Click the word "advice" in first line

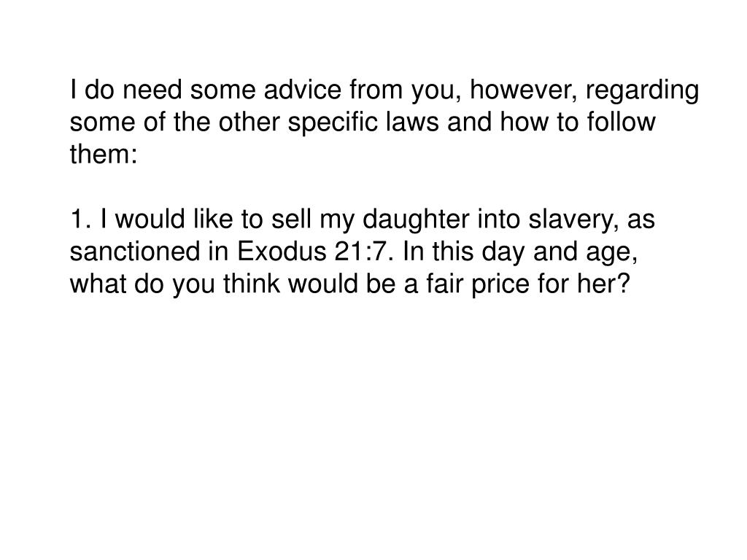303,90
